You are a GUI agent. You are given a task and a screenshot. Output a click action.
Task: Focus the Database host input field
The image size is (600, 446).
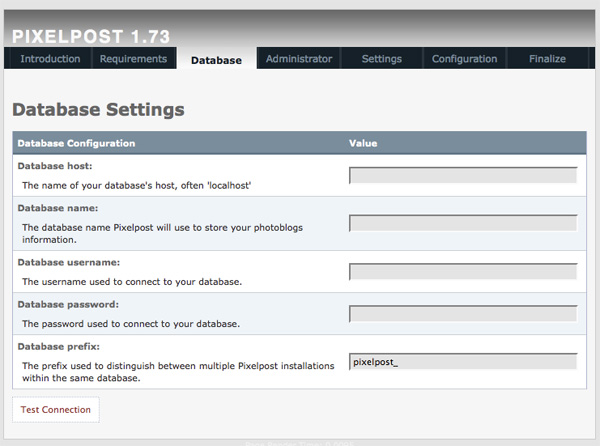(463, 175)
